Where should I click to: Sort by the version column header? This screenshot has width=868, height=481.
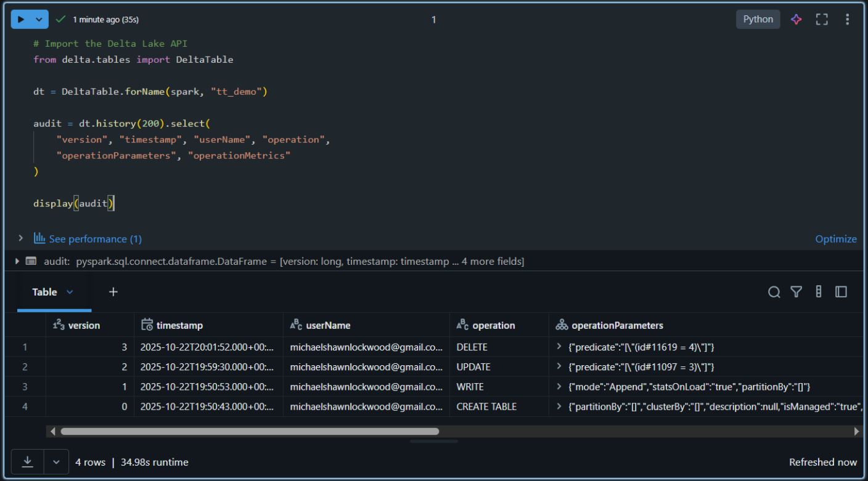coord(89,325)
